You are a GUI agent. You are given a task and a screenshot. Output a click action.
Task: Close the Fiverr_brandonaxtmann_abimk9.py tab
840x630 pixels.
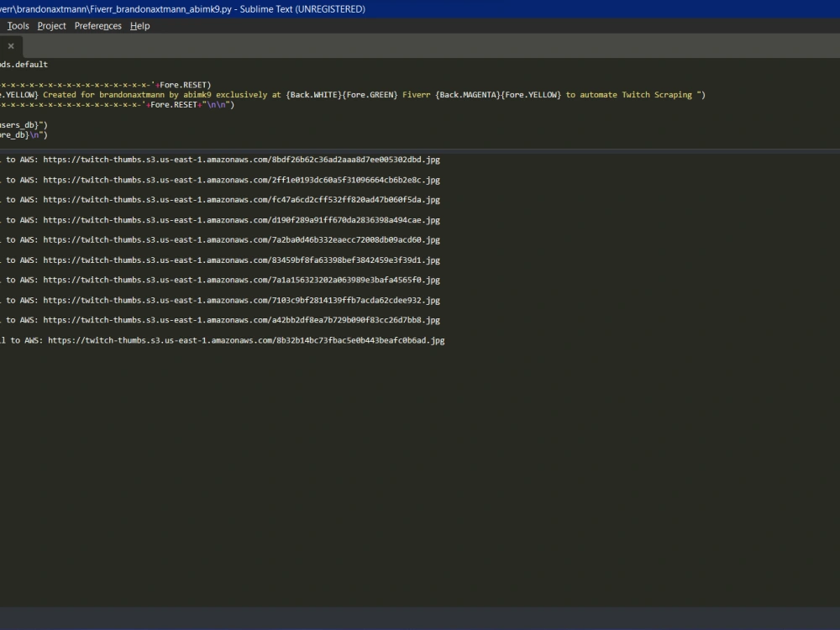point(10,45)
